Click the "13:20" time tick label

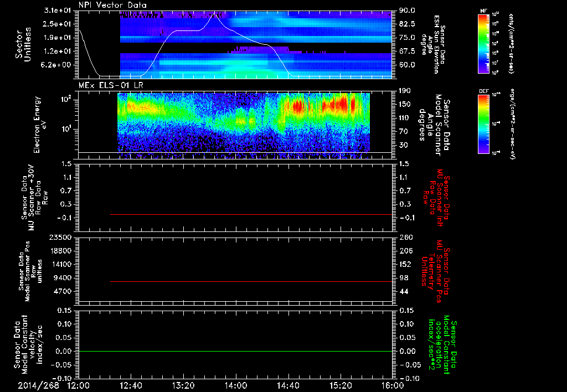tap(183, 385)
